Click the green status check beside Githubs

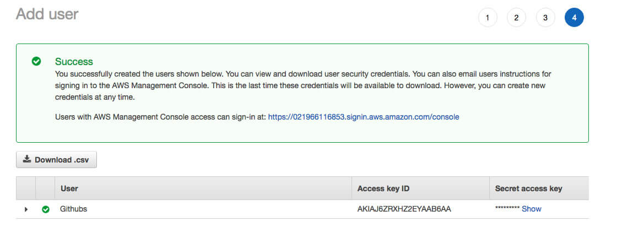(46, 209)
